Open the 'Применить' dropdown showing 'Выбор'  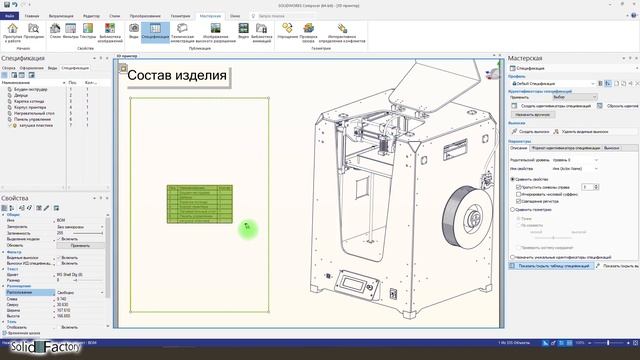point(575,97)
